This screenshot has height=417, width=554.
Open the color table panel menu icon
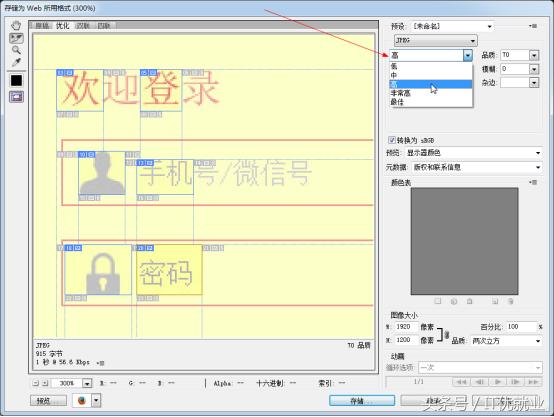[x=533, y=182]
